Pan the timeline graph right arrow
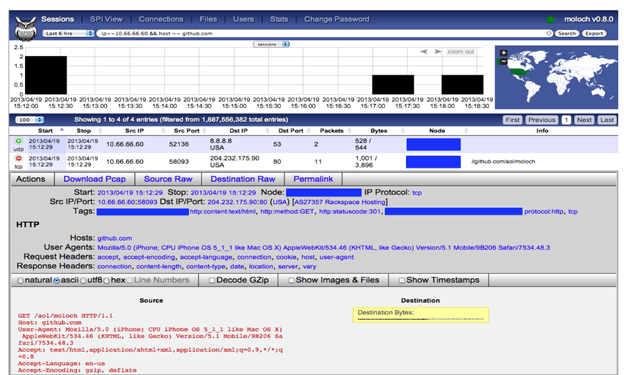The image size is (624, 375). [438, 52]
